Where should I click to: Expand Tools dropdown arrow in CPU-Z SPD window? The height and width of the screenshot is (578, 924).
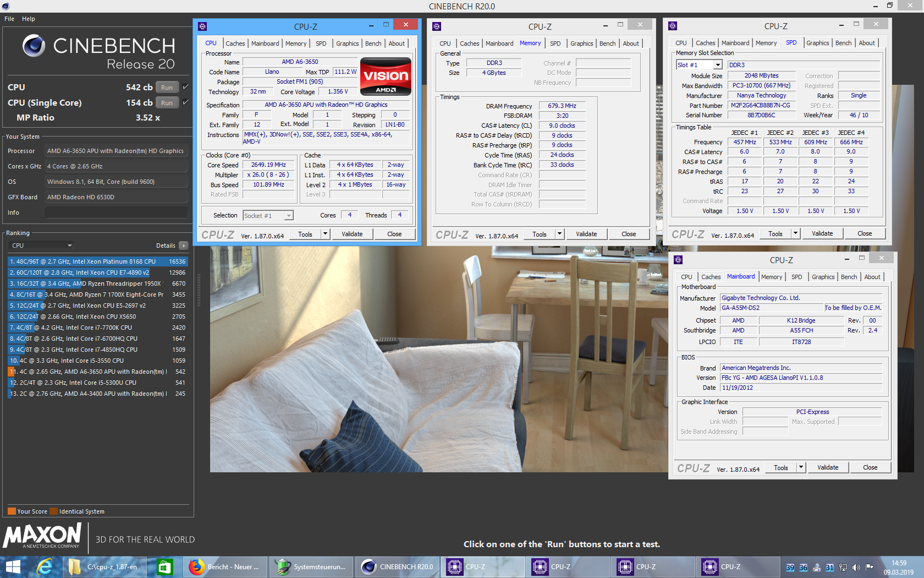pyautogui.click(x=795, y=233)
